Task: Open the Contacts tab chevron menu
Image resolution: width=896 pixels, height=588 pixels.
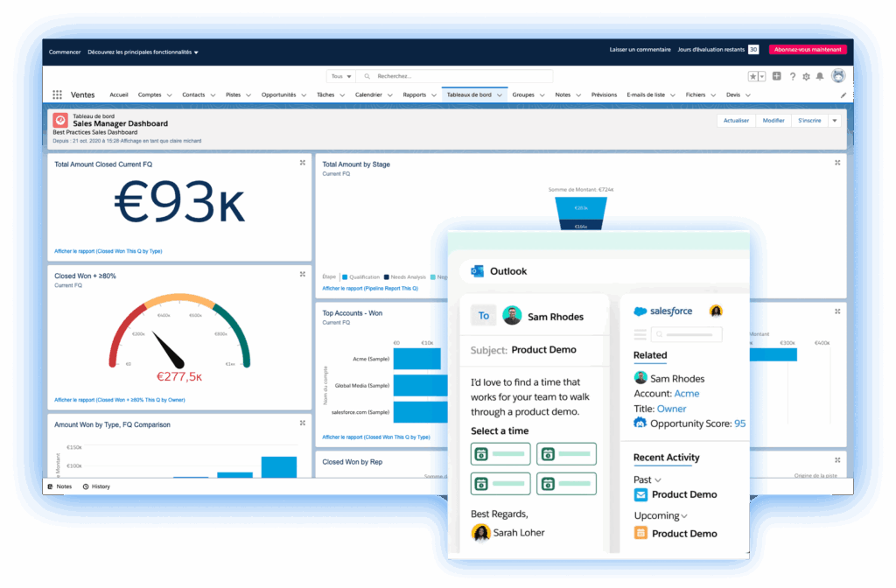Action: coord(213,95)
